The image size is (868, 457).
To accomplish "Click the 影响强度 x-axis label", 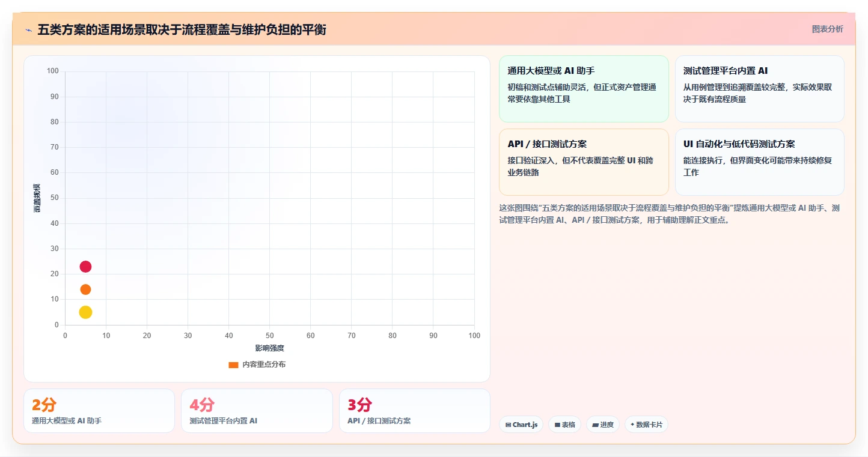I will pos(269,348).
